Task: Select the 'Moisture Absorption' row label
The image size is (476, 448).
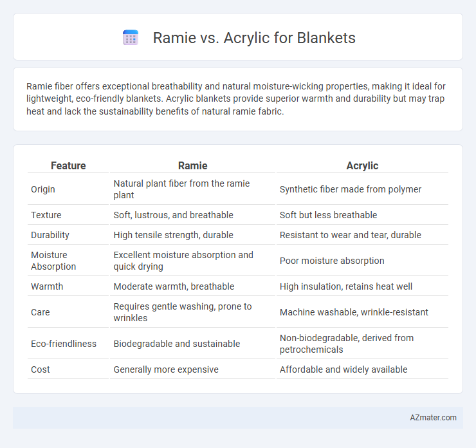Action: tap(53, 261)
